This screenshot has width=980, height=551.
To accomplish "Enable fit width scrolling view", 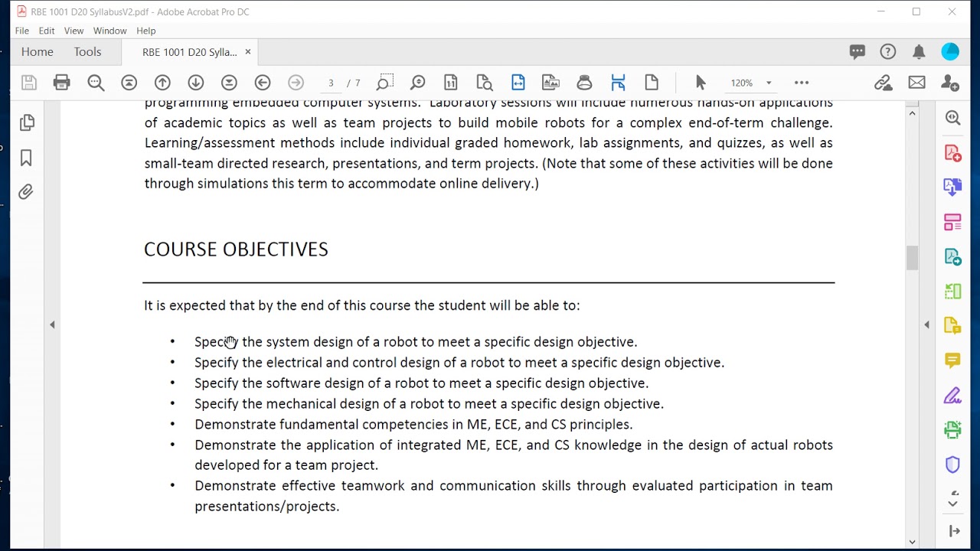I will 518,83.
